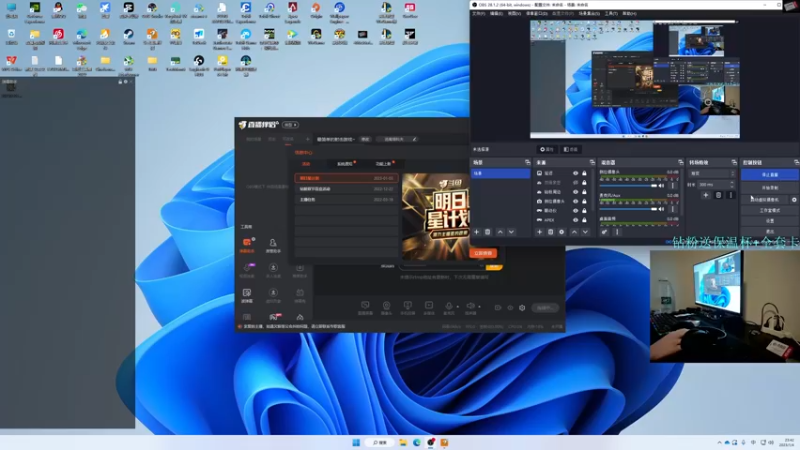The width and height of the screenshot is (800, 450).
Task: Expand microphone device arrow in Douyu toolbar
Action: [x=457, y=307]
